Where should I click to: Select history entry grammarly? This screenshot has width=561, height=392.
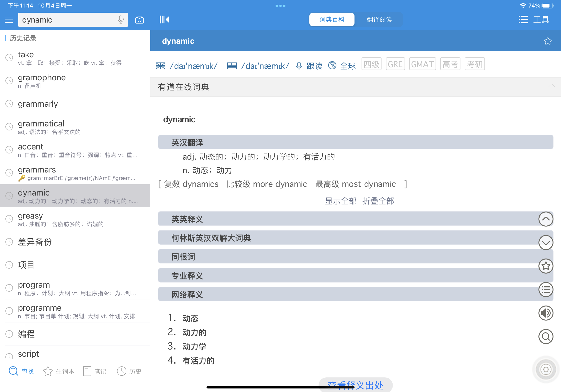[x=75, y=104]
